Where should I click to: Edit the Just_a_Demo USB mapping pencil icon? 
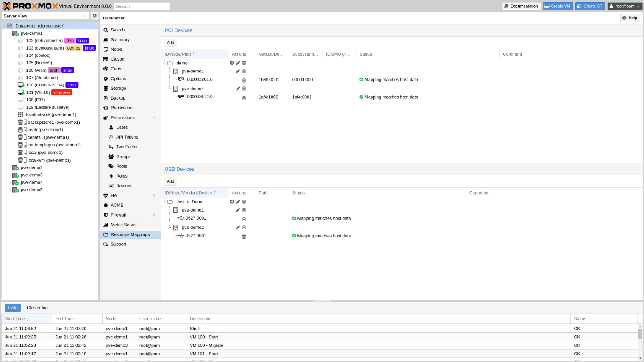238,202
